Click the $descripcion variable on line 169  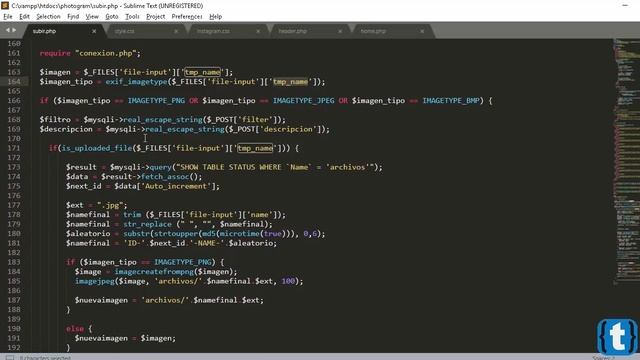[66, 129]
